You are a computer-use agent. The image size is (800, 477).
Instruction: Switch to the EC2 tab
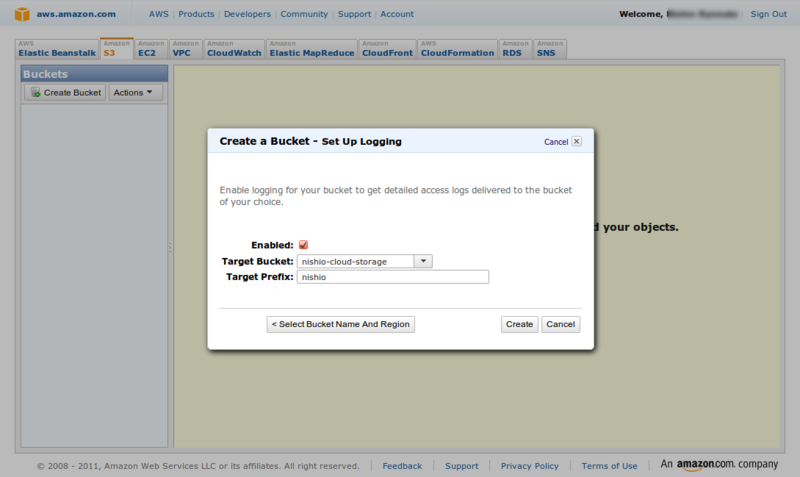(x=151, y=49)
